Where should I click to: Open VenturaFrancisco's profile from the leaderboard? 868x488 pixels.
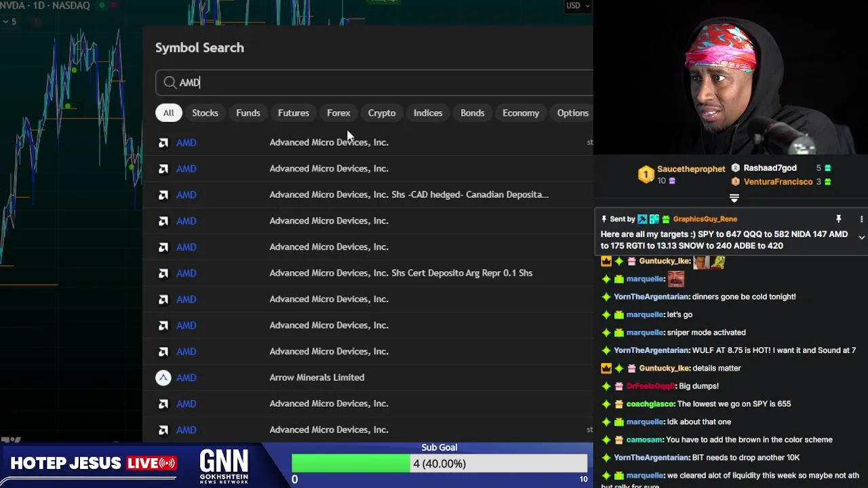tap(778, 182)
